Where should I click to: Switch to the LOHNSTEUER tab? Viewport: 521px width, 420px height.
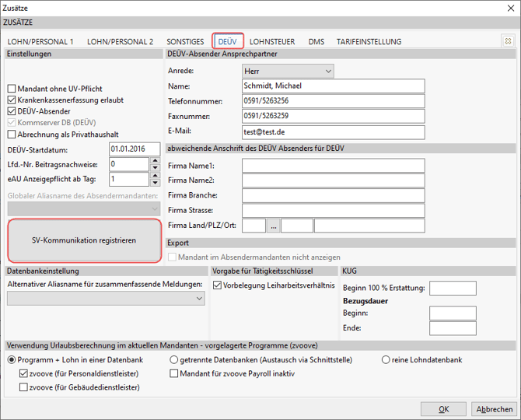(272, 42)
